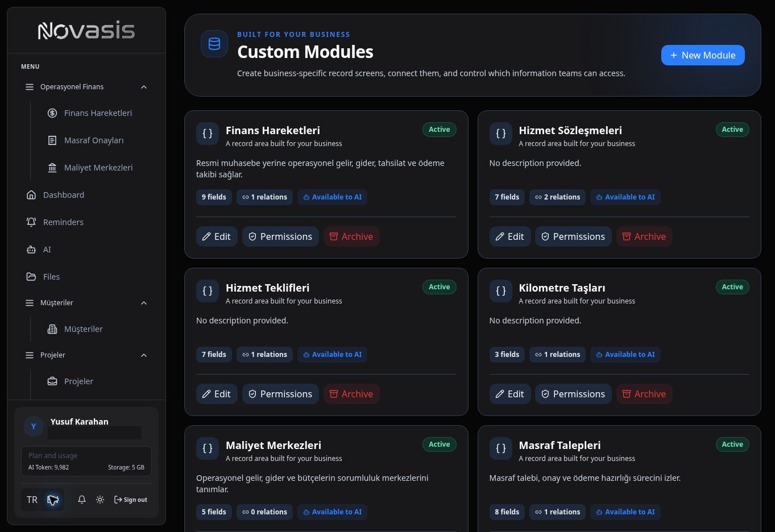Click '8 fields' on Masraf Talepleri
Image resolution: width=775 pixels, height=532 pixels.
507,512
